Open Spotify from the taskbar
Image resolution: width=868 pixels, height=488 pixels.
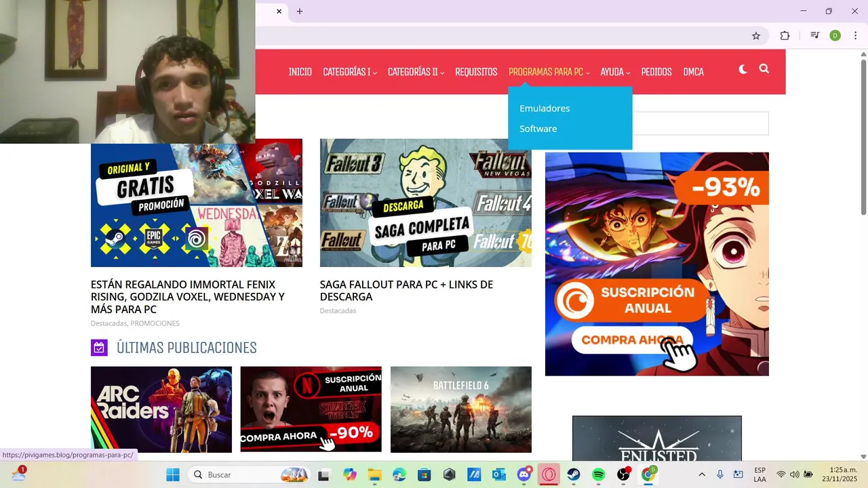[598, 474]
